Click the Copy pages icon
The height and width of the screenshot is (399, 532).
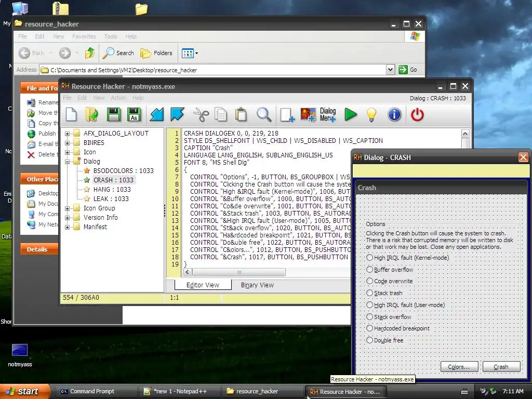(x=221, y=114)
